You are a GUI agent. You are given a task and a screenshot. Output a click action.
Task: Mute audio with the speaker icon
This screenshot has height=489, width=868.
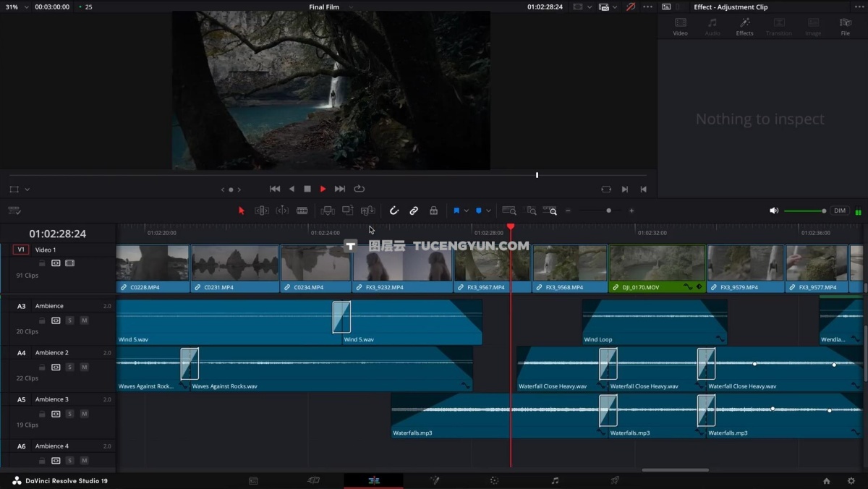[774, 211]
